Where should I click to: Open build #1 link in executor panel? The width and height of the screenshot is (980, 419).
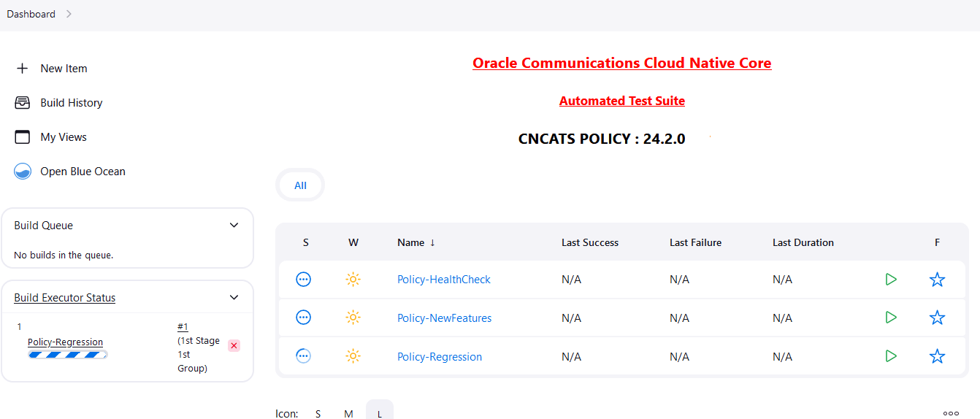[x=183, y=327]
